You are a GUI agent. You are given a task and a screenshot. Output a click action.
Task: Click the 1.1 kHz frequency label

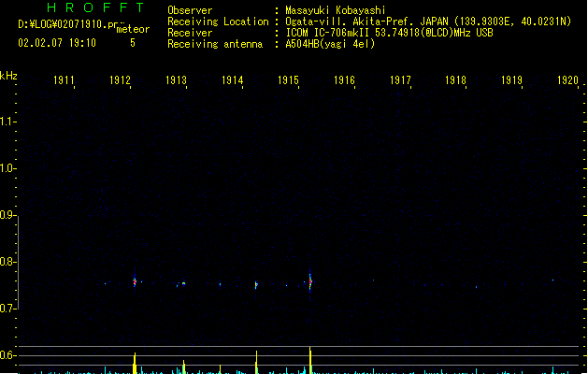7,122
